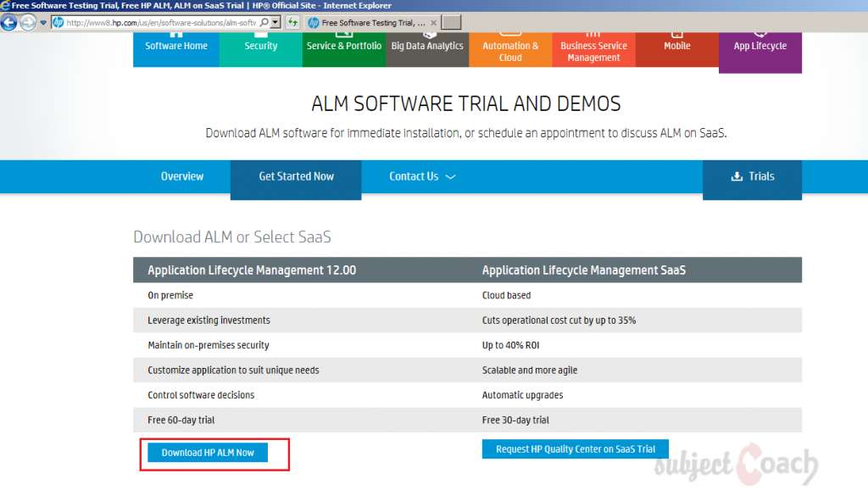The image size is (868, 501).
Task: Click the Download ALM or Select SaaS heading
Action: [232, 237]
